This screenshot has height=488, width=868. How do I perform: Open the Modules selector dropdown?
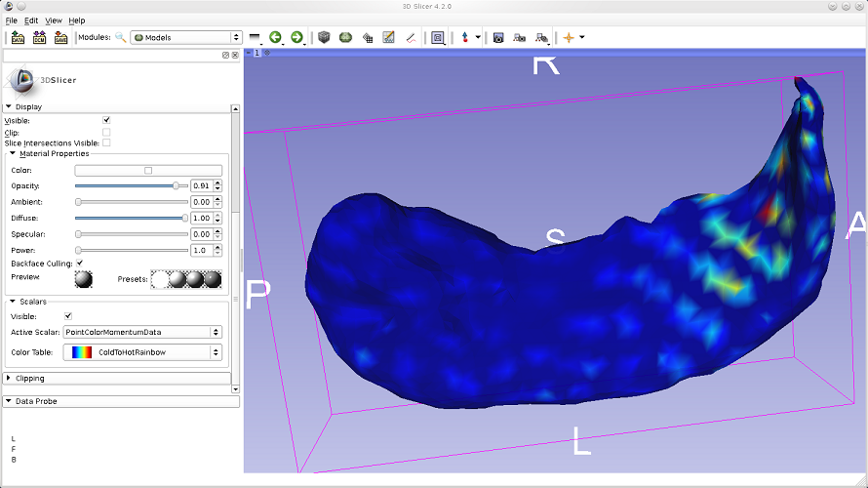pyautogui.click(x=186, y=38)
